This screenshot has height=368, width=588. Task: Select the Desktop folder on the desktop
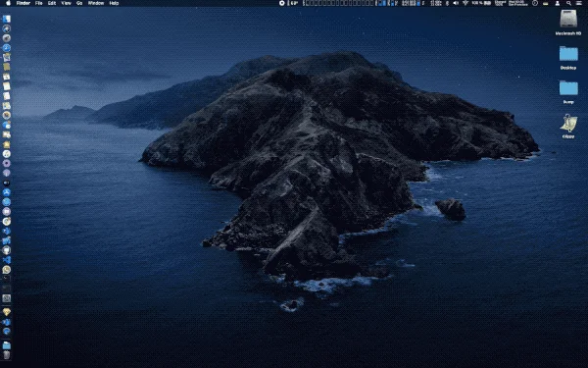(x=568, y=54)
